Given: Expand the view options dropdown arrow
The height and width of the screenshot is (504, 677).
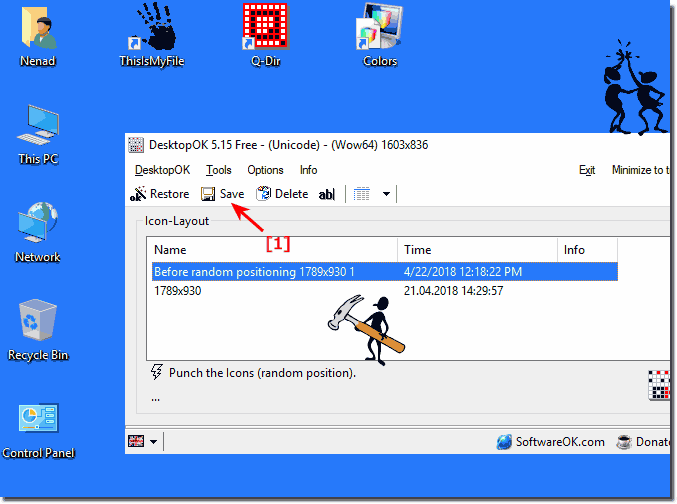Looking at the screenshot, I should (386, 194).
